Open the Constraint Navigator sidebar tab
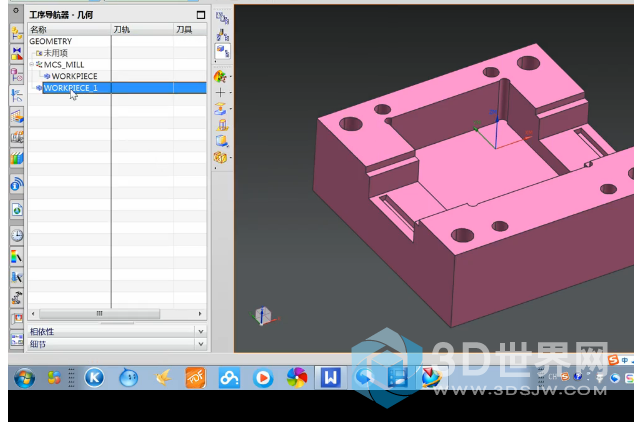Image resolution: width=634 pixels, height=422 pixels. (17, 53)
